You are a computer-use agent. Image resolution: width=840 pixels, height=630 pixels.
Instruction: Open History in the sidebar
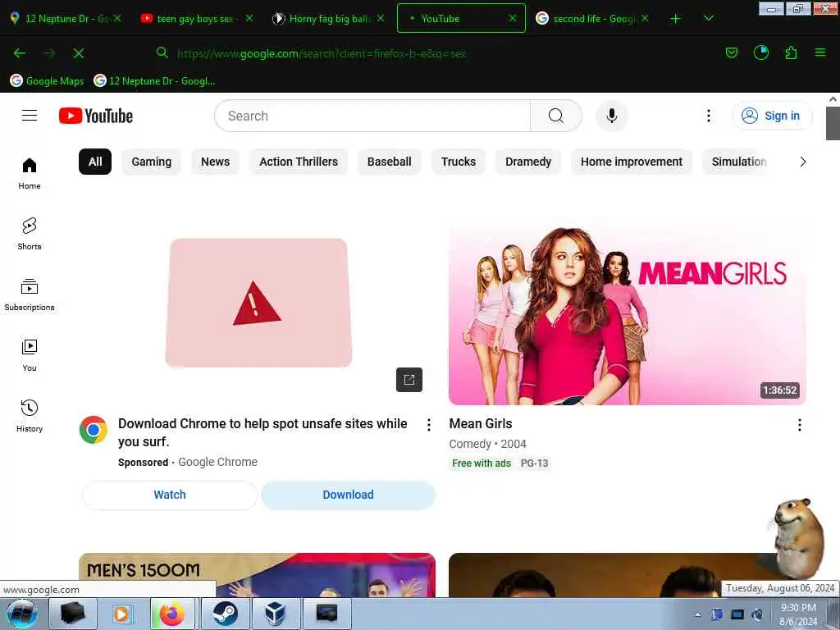[30, 415]
